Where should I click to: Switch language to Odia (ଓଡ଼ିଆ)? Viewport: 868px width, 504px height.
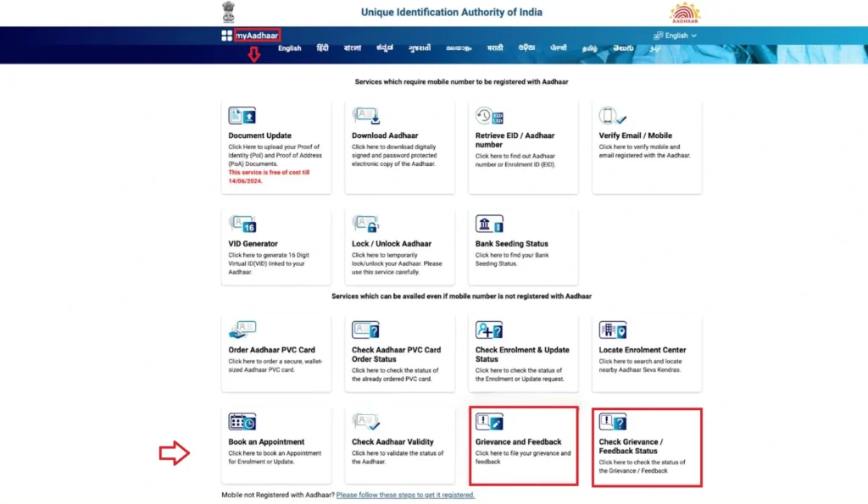pyautogui.click(x=526, y=48)
